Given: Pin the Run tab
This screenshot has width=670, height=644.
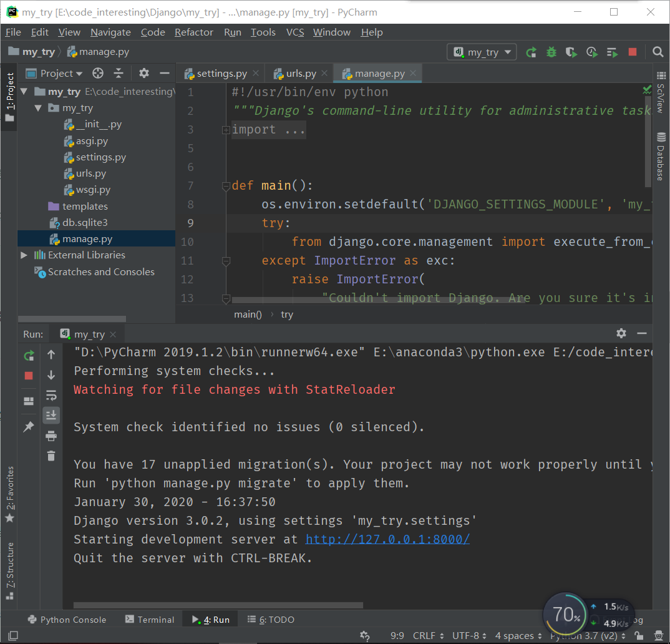Looking at the screenshot, I should coord(29,426).
